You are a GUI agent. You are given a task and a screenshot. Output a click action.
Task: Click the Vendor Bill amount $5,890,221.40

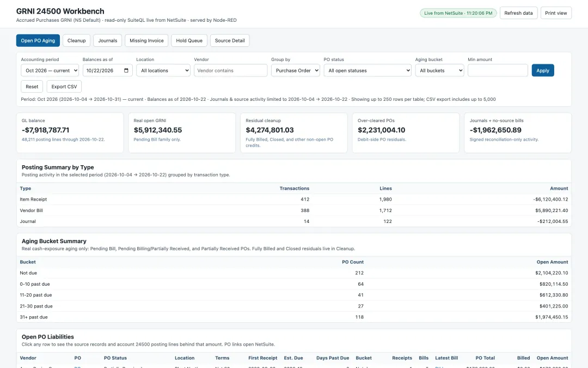point(552,210)
